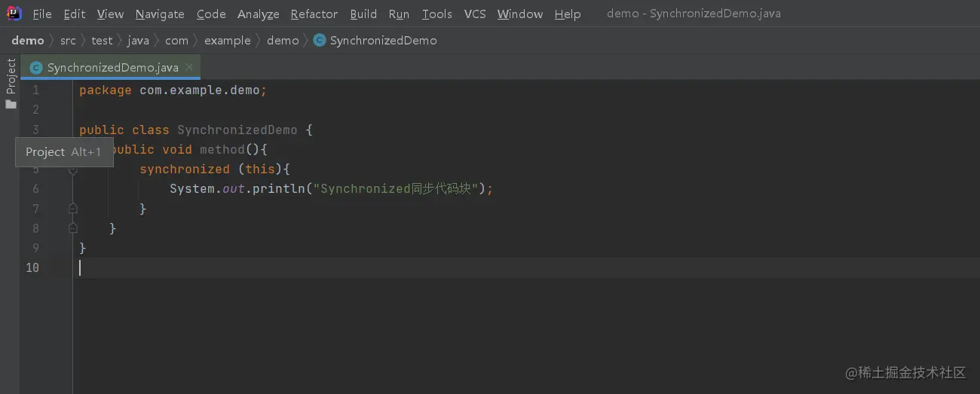Click the folder icon below Project label
This screenshot has height=394, width=980.
(11, 105)
